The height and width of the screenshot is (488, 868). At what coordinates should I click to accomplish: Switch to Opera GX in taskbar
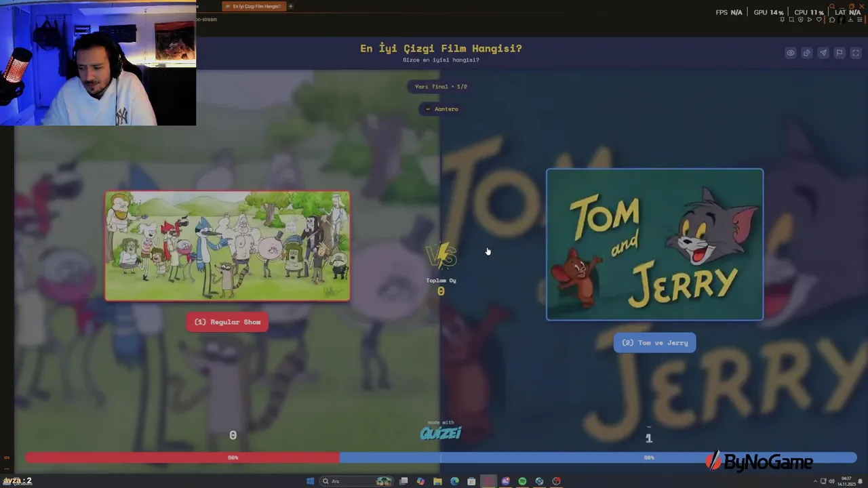click(488, 481)
